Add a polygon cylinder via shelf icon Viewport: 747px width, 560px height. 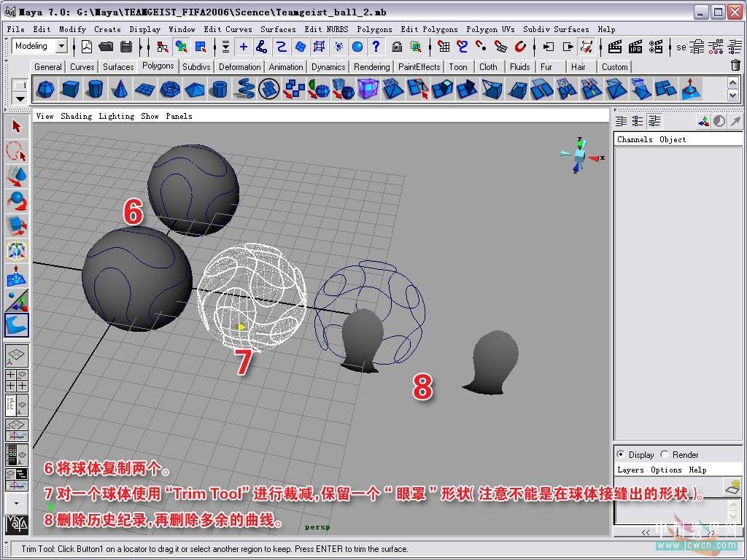[96, 89]
